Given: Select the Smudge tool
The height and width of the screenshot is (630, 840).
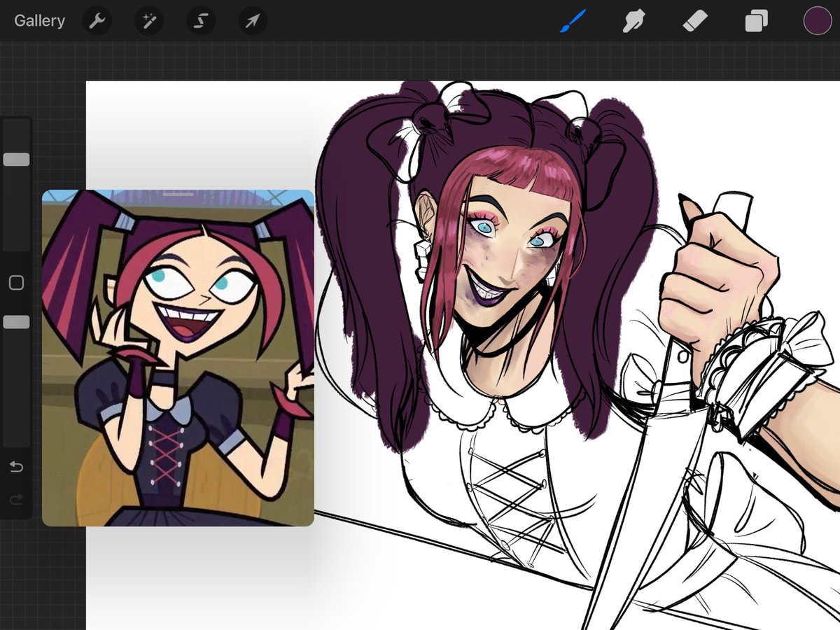Looking at the screenshot, I should (x=633, y=21).
